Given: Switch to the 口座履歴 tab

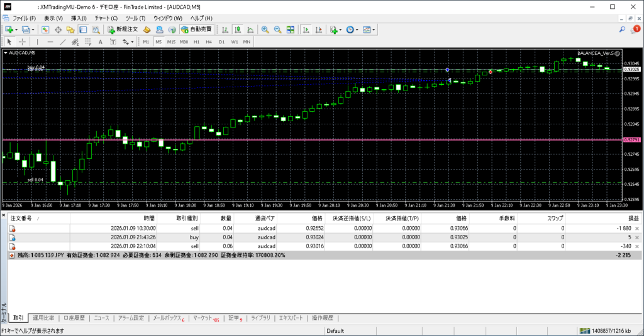Looking at the screenshot, I should point(74,318).
